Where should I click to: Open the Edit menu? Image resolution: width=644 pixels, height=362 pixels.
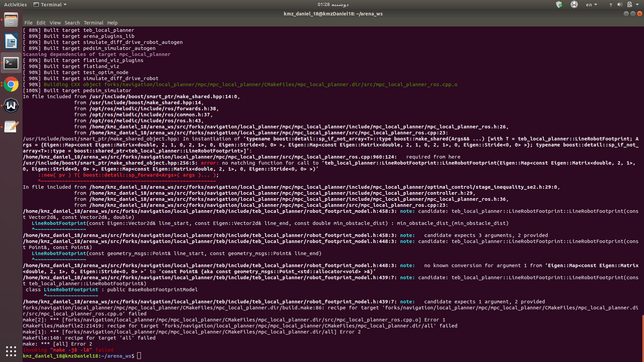point(41,23)
